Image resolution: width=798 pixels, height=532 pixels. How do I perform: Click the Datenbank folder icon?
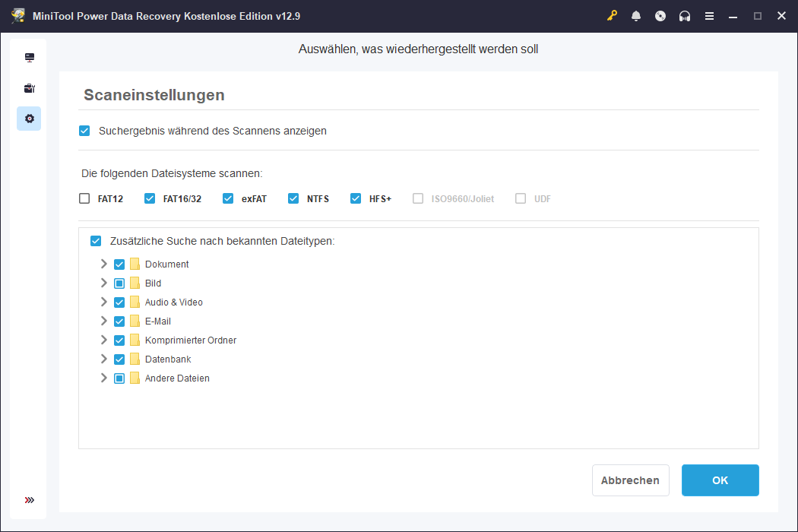point(135,359)
